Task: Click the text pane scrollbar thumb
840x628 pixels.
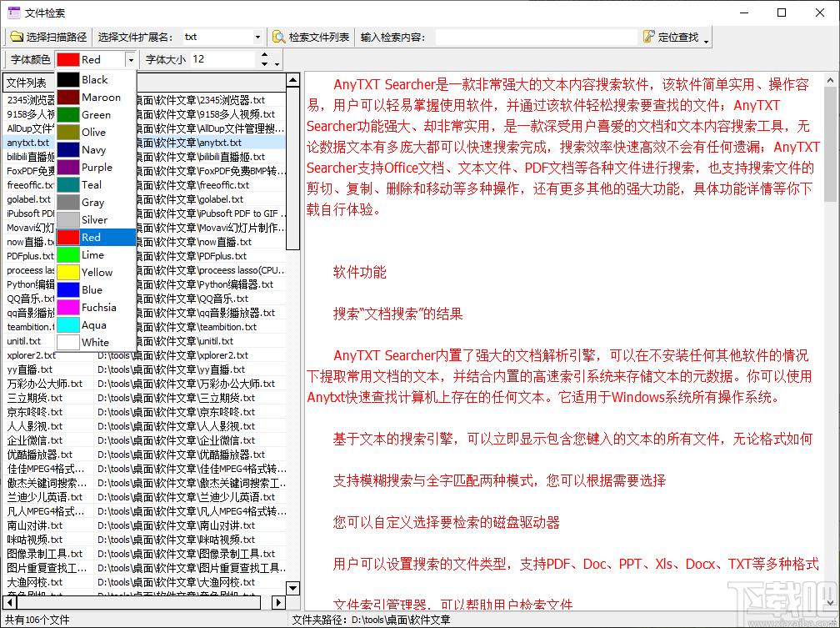Action: coord(830,145)
